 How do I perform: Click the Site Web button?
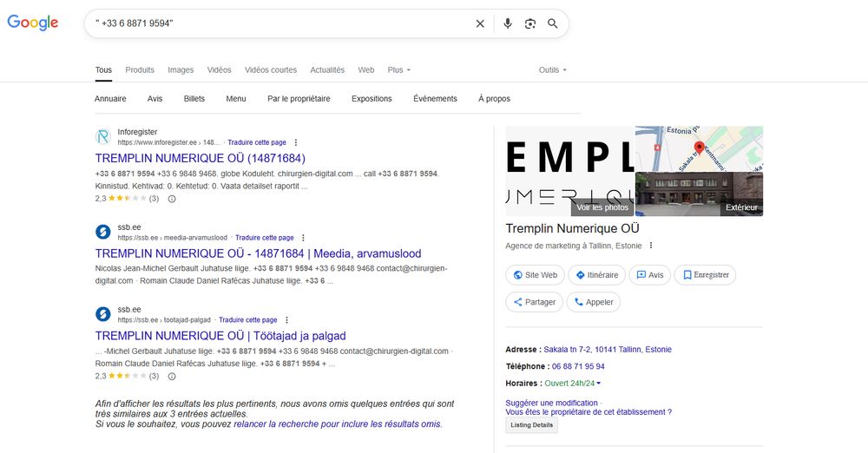click(536, 275)
